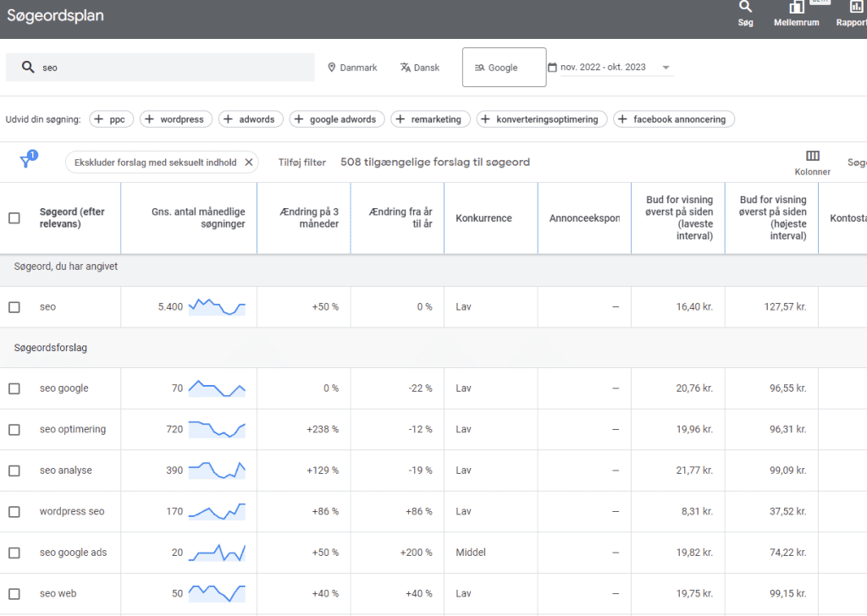Add facebook annoncering to the search

(674, 118)
